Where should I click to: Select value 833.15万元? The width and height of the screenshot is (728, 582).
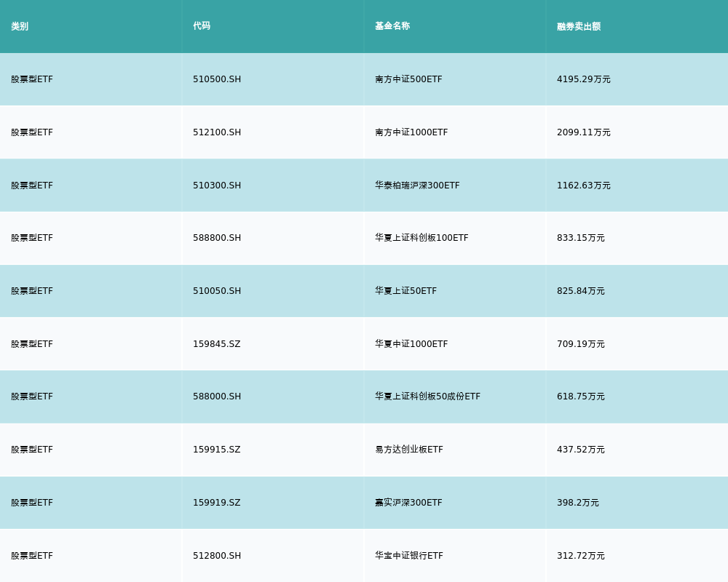coord(581,238)
